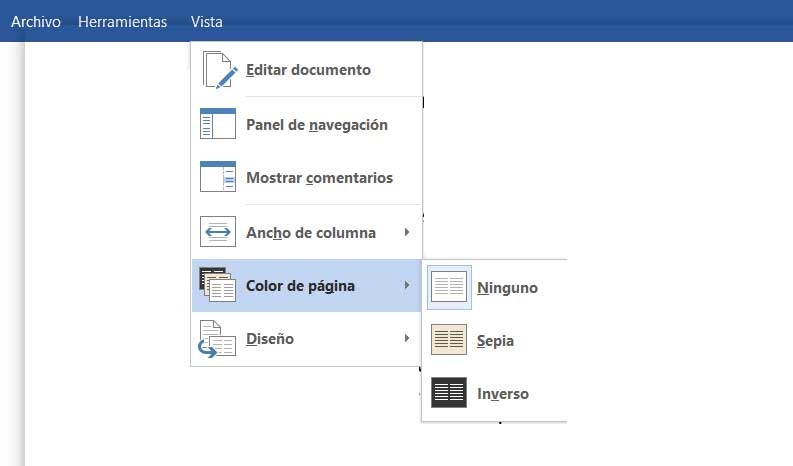Click the Editar documento pencil icon
Screen dimensions: 793x466
218,70
